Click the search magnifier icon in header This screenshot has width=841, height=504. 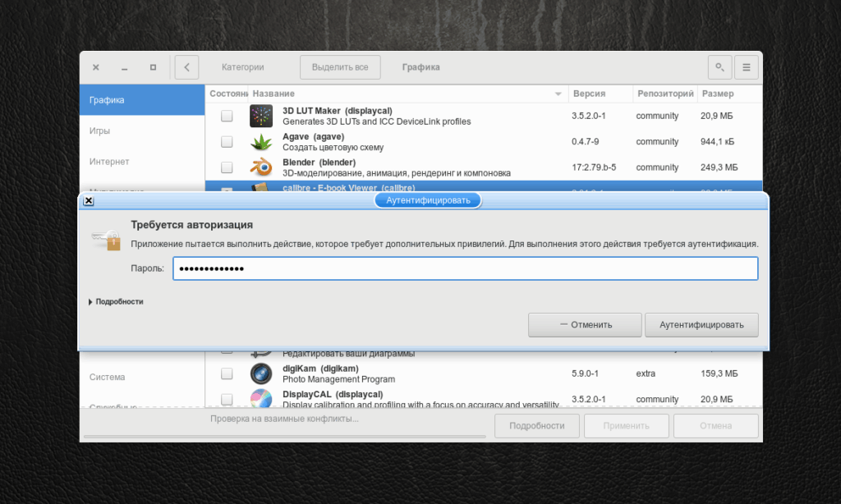pos(719,67)
